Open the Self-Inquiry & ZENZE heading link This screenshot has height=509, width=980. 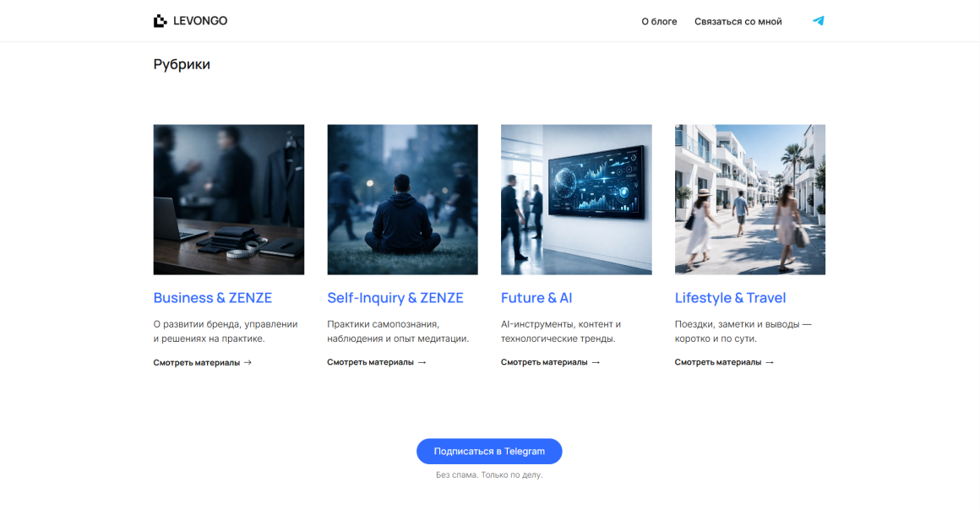(395, 298)
